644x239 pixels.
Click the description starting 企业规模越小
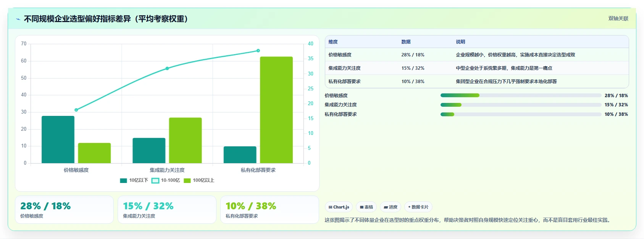(x=515, y=55)
